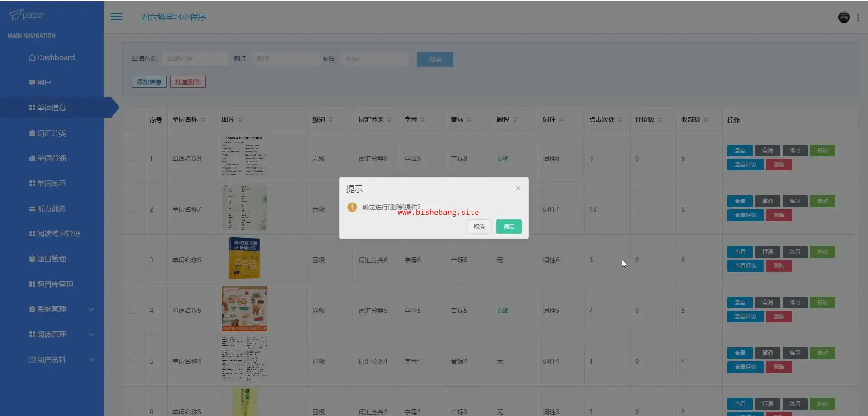Cancel the delete dialog with 取消
The width and height of the screenshot is (868, 416).
[x=479, y=226]
